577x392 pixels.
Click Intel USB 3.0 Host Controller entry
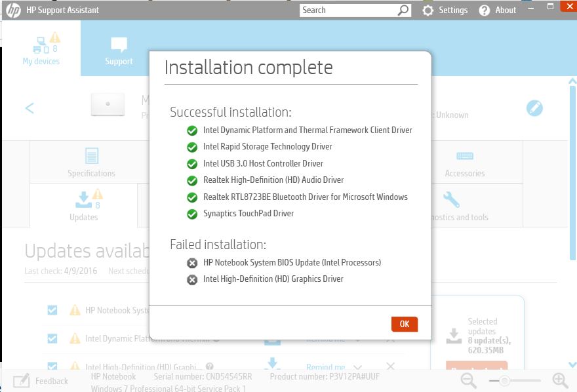click(x=263, y=163)
